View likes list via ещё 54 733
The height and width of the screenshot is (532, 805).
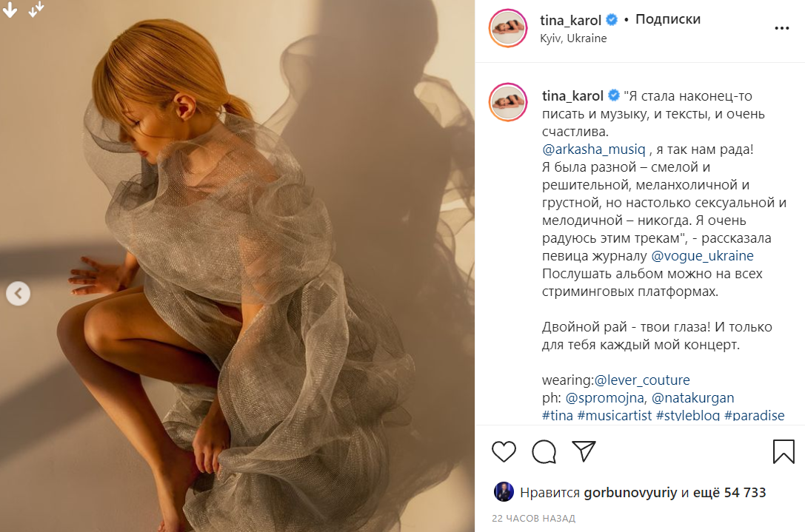(x=729, y=493)
